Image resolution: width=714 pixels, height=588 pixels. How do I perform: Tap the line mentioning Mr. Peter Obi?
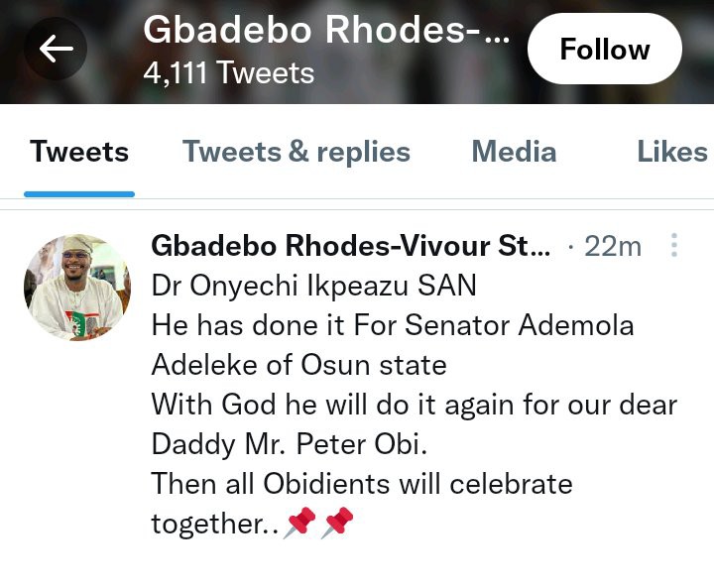[290, 444]
